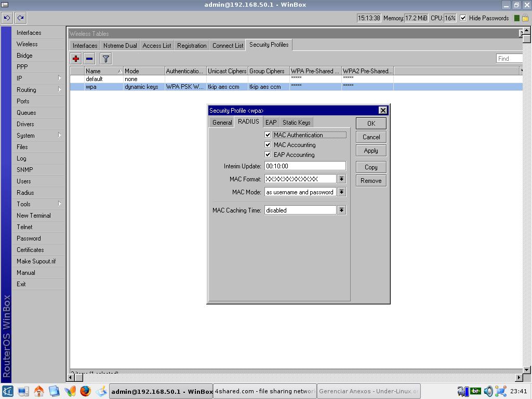Toggle Hide Passwords checkbox
The height and width of the screenshot is (399, 532).
tap(463, 18)
